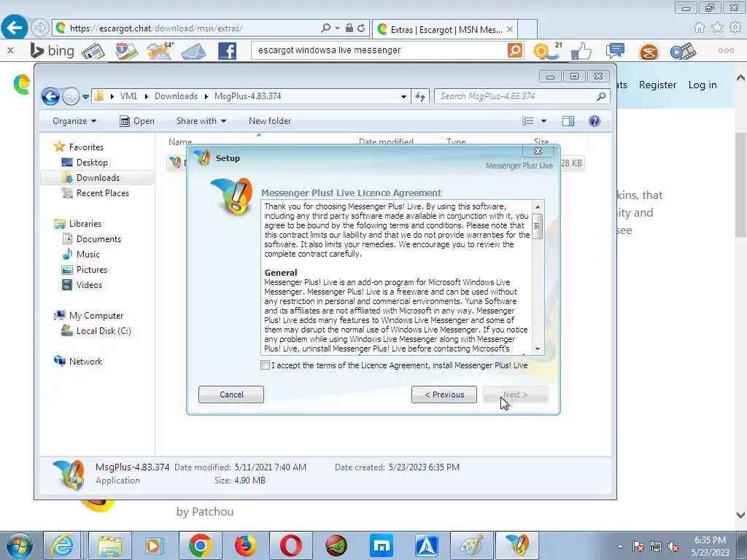Launch Internet Explorer from taskbar
The width and height of the screenshot is (747, 560).
63,545
